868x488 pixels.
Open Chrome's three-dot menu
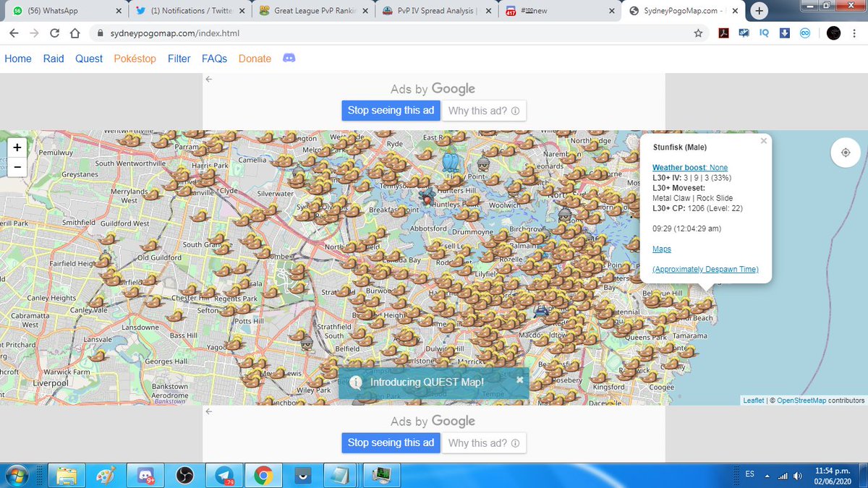(854, 33)
